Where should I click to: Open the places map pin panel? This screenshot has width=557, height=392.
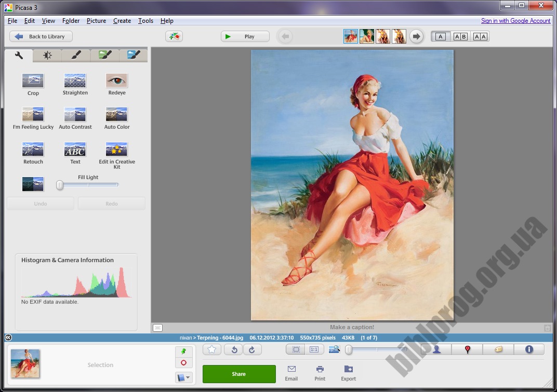[467, 349]
